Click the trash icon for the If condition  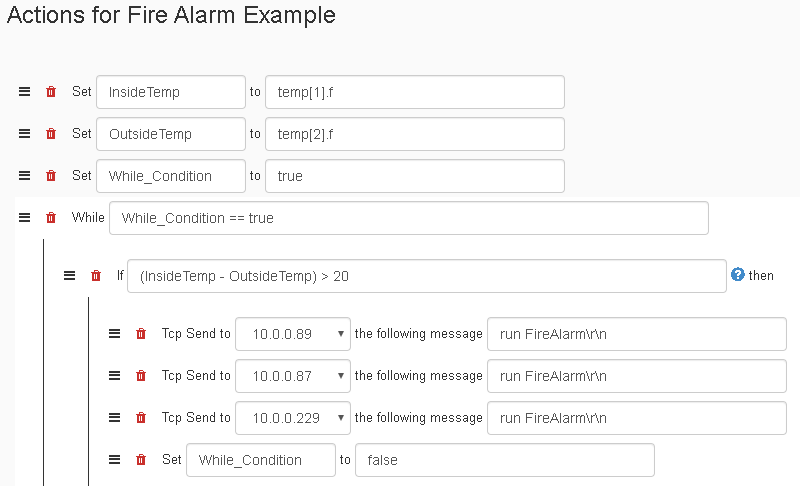click(96, 276)
